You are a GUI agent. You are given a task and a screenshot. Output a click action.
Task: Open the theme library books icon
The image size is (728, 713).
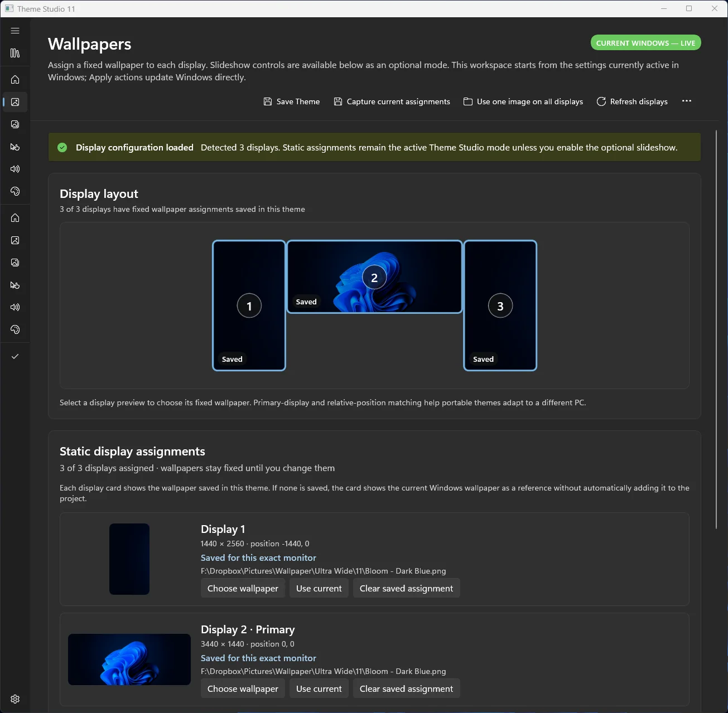click(x=15, y=53)
